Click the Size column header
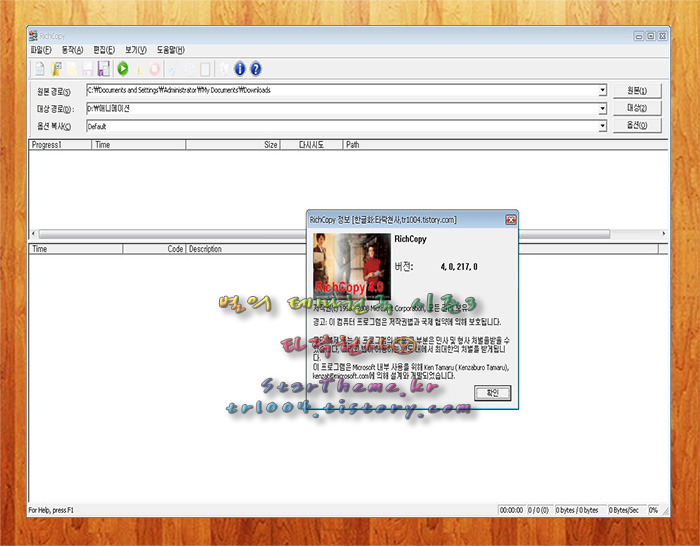Screen dimensions: 700x546 (x=233, y=145)
